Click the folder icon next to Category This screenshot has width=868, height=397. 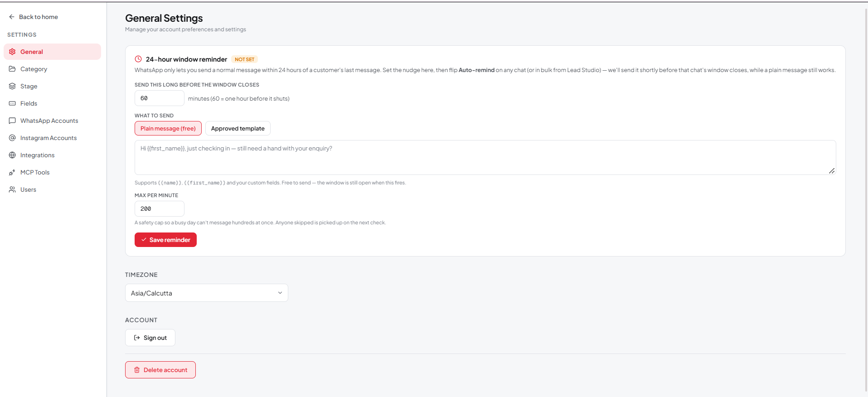12,69
